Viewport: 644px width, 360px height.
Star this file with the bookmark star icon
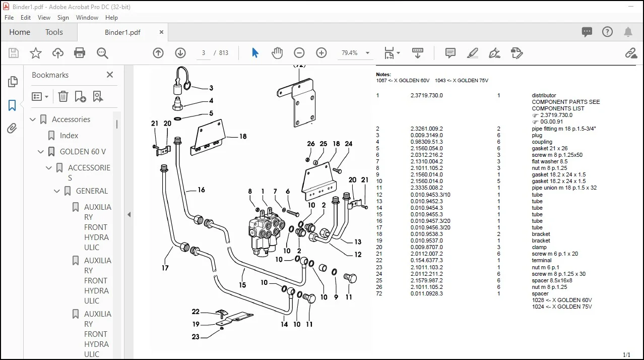[36, 53]
